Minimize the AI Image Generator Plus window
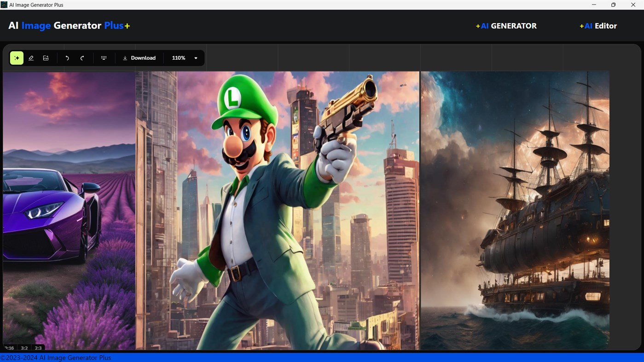 tap(594, 5)
